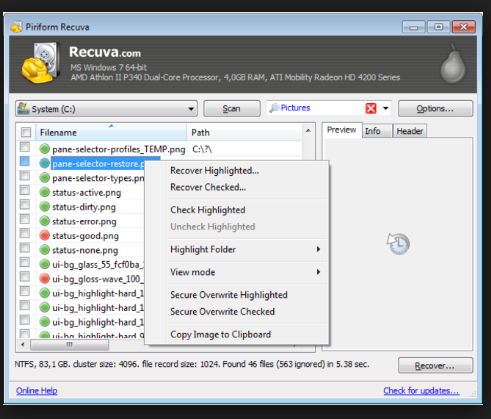Click green status dot of status-active.png
This screenshot has width=491, height=419.
(x=44, y=192)
